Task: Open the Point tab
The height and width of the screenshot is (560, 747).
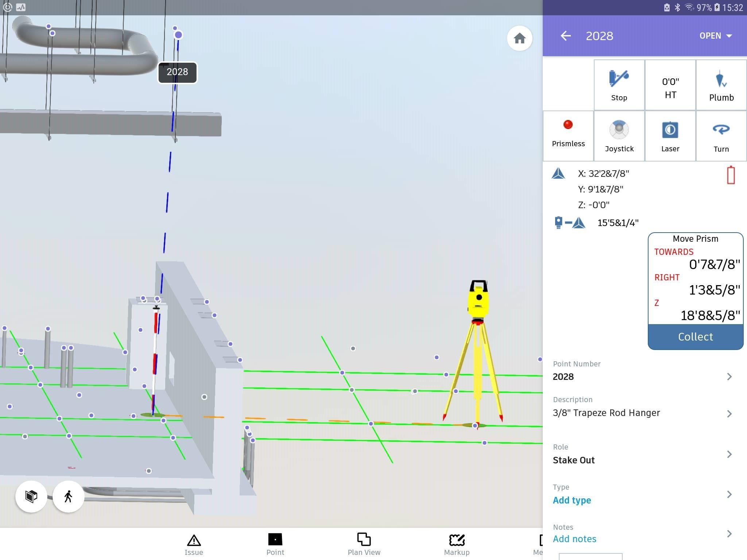Action: tap(275, 545)
